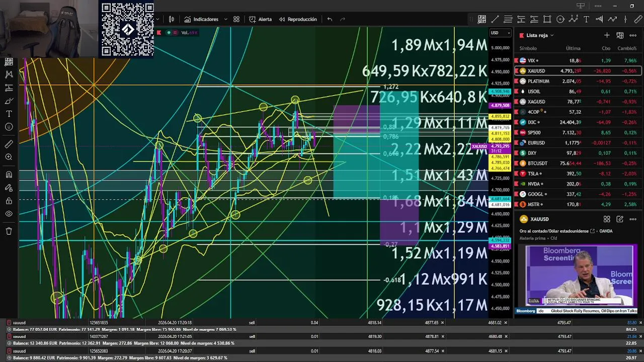
Task: Open XAUUSD details more options menu
Action: pyautogui.click(x=633, y=219)
